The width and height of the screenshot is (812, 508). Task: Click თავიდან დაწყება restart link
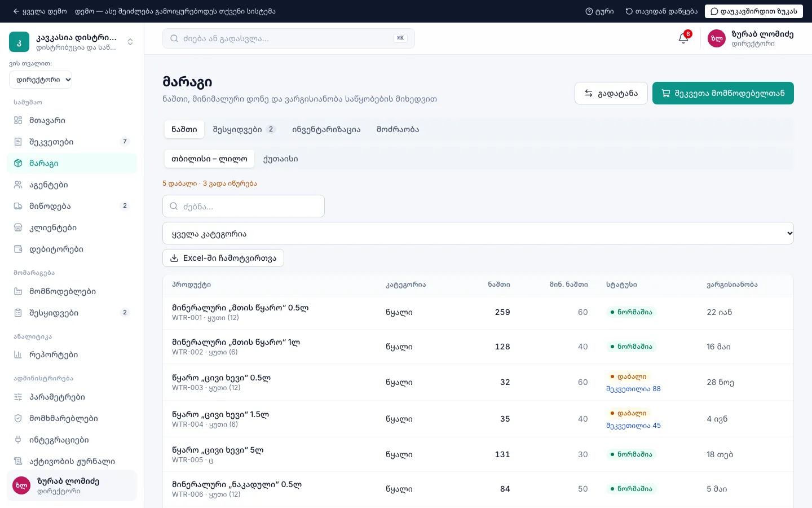coord(661,11)
